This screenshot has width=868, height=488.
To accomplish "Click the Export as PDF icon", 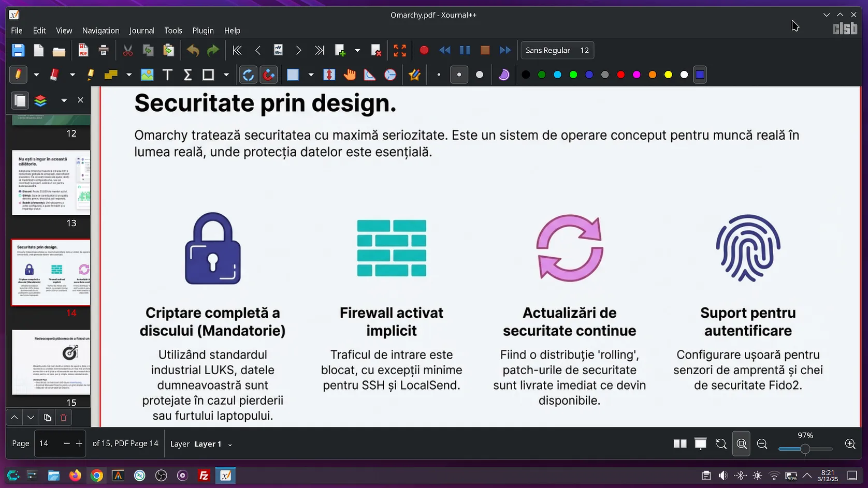I will [83, 50].
